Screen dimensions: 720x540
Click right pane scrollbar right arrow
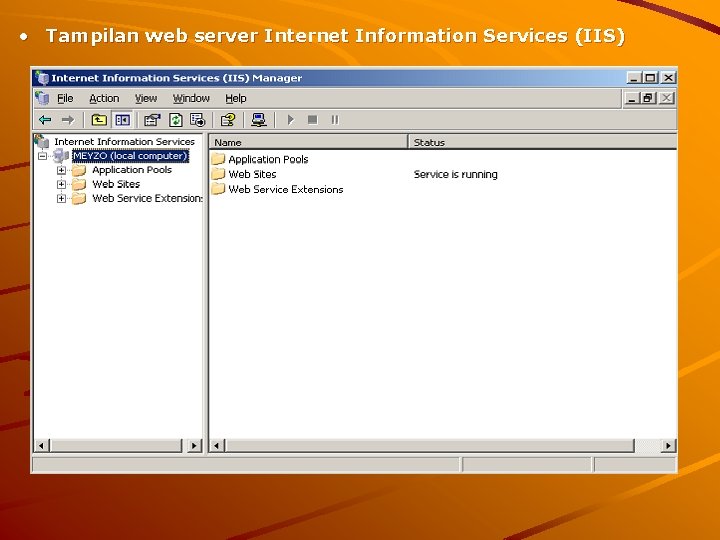(x=668, y=445)
